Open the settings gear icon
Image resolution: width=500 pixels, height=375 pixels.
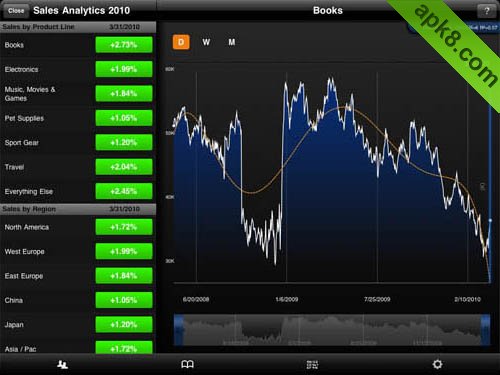click(437, 364)
